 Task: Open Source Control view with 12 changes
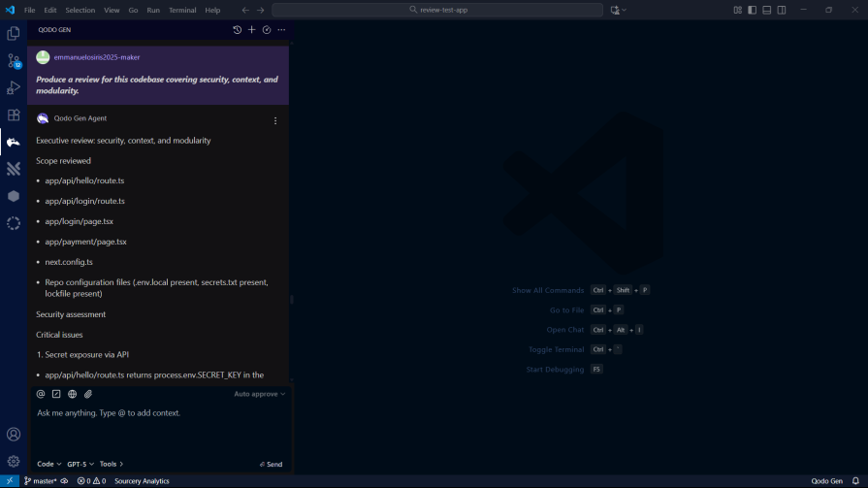click(x=14, y=60)
